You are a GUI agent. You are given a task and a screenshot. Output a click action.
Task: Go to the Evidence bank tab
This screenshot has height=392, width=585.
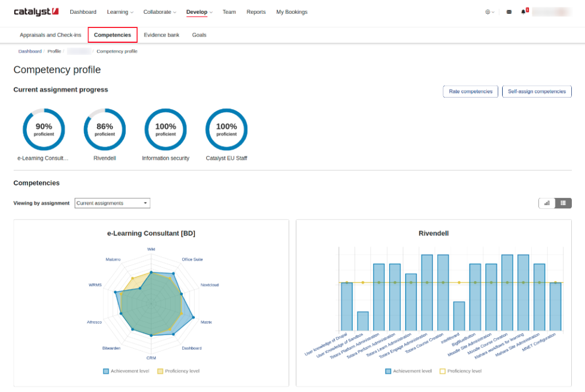pyautogui.click(x=161, y=35)
